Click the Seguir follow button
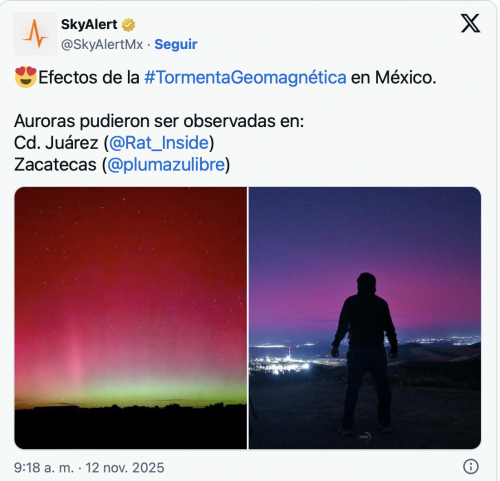 176,44
